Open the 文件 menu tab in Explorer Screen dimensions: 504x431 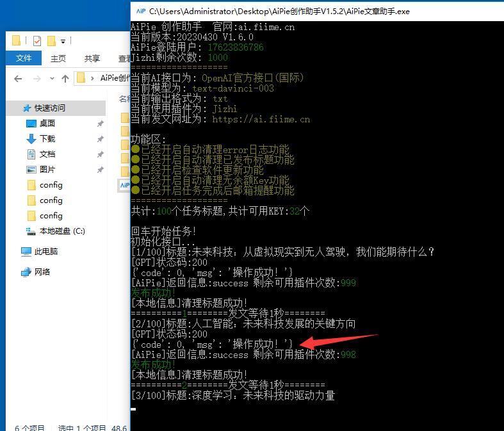(24, 58)
